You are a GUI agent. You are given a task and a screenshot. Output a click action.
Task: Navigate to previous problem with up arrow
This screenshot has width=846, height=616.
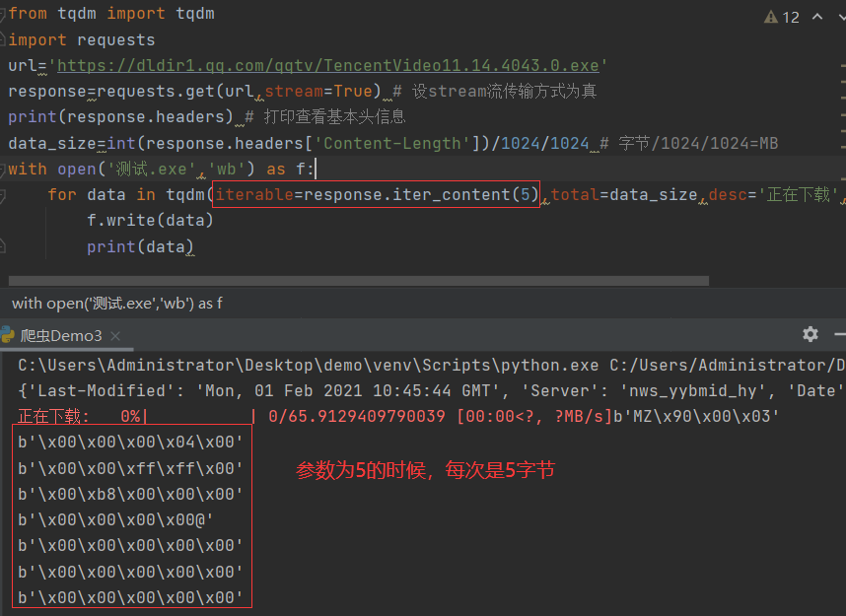815,16
